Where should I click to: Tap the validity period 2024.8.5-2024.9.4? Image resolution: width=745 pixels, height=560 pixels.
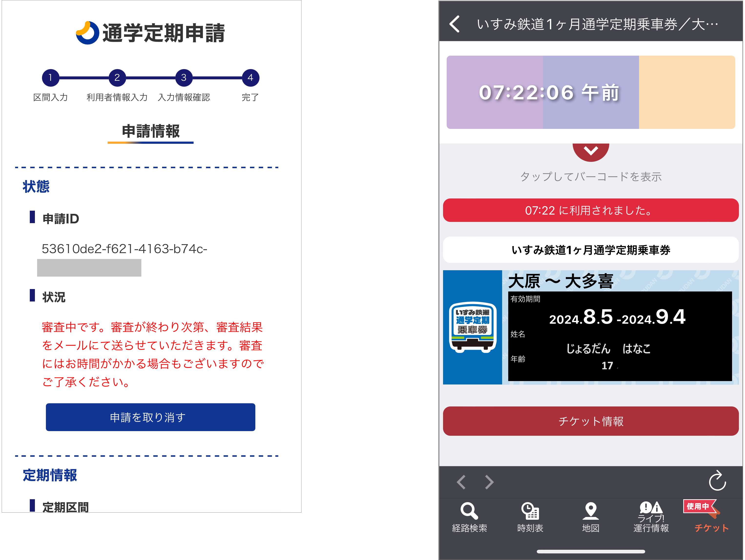click(617, 317)
